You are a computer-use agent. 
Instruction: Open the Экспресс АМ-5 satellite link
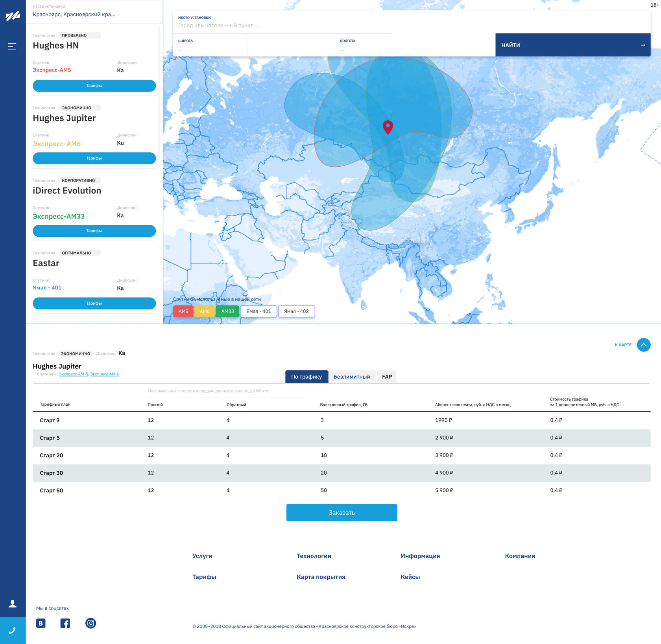coord(74,374)
